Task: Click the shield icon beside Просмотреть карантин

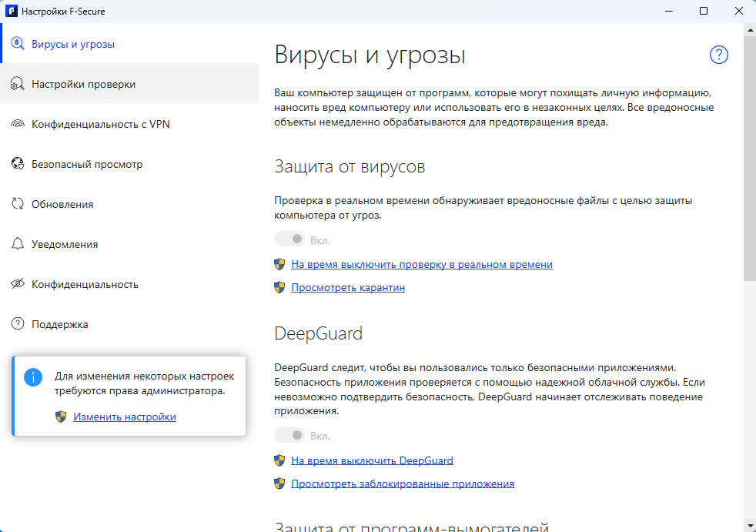Action: point(279,287)
